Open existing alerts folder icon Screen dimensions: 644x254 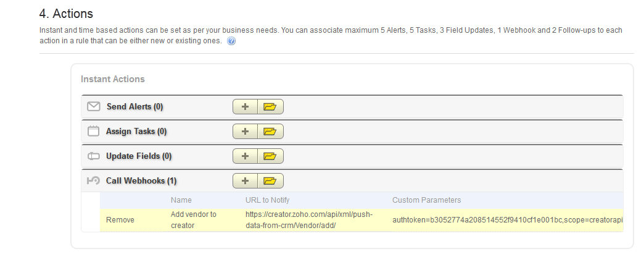pos(270,107)
